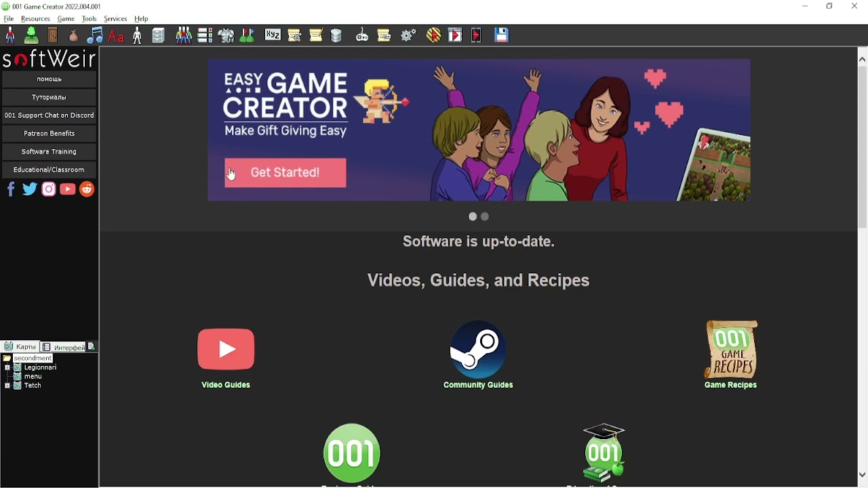The image size is (868, 488).
Task: Click the gray file cabinet toolbar icon
Action: [159, 35]
